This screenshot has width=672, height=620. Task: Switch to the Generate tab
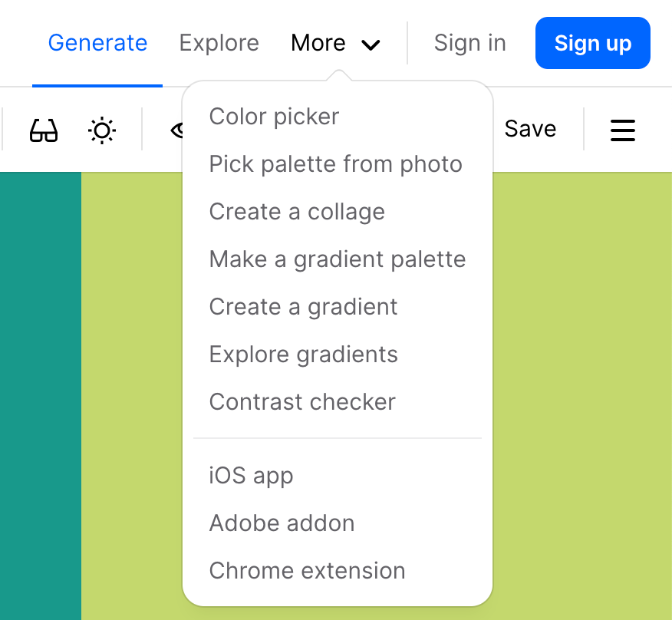[97, 43]
